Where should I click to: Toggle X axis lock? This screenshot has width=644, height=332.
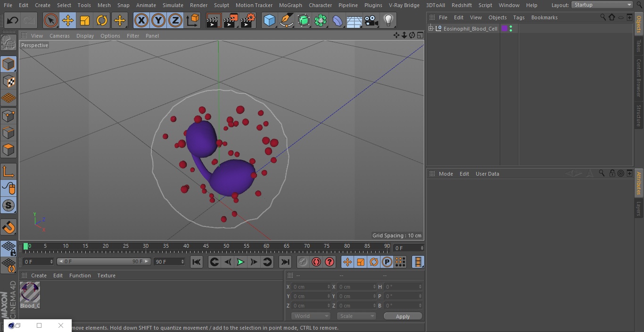coord(141,20)
